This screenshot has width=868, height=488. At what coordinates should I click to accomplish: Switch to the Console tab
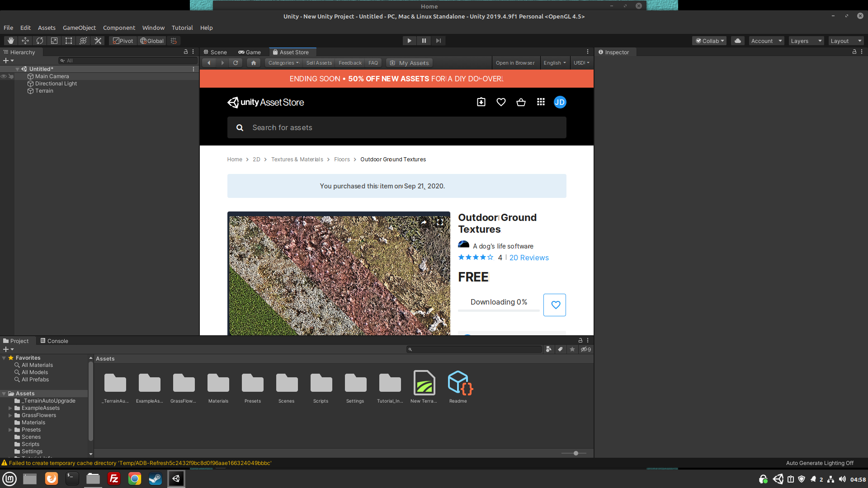[x=54, y=341]
